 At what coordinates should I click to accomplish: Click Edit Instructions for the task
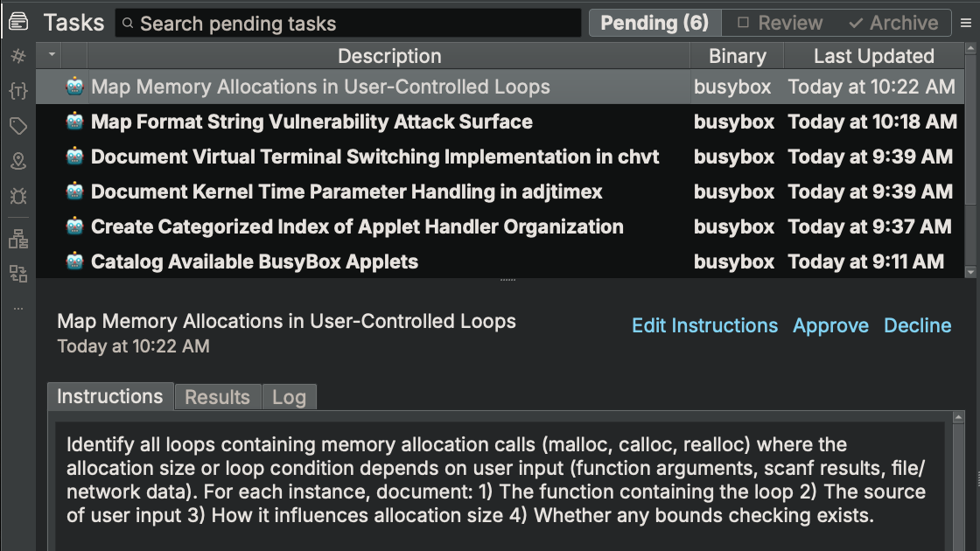[704, 325]
